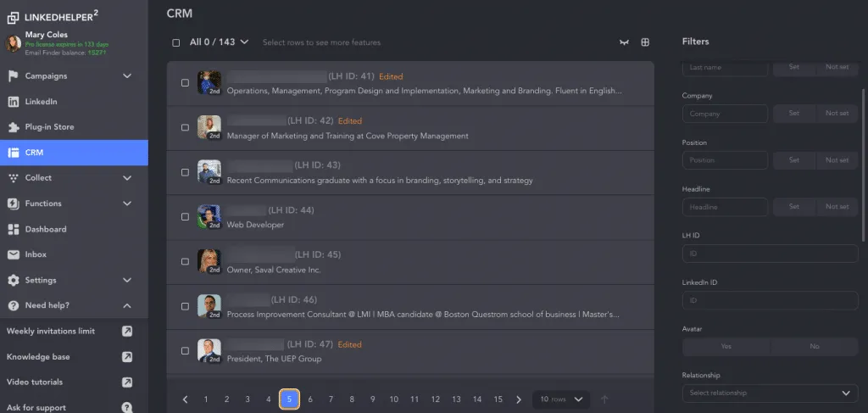
Task: Select checkbox for LH ID: 46 row
Action: click(185, 306)
